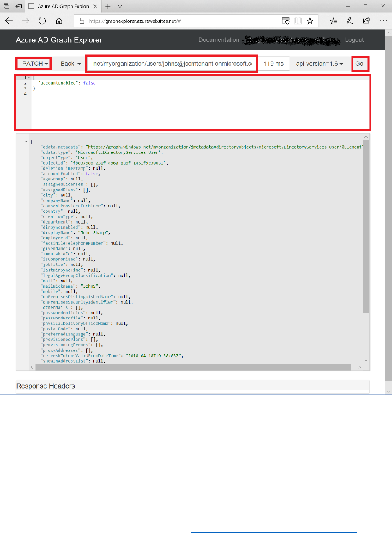Share this page icon
Screen dimensions: 392x533
click(x=366, y=21)
